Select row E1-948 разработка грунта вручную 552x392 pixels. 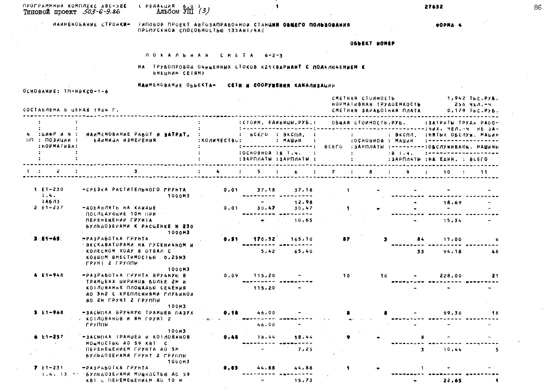(x=170, y=275)
